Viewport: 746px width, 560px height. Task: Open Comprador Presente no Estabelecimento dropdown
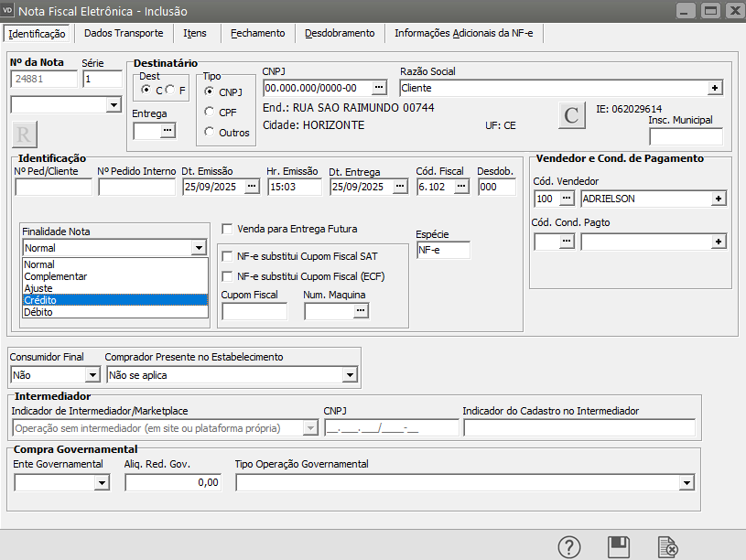pos(350,375)
